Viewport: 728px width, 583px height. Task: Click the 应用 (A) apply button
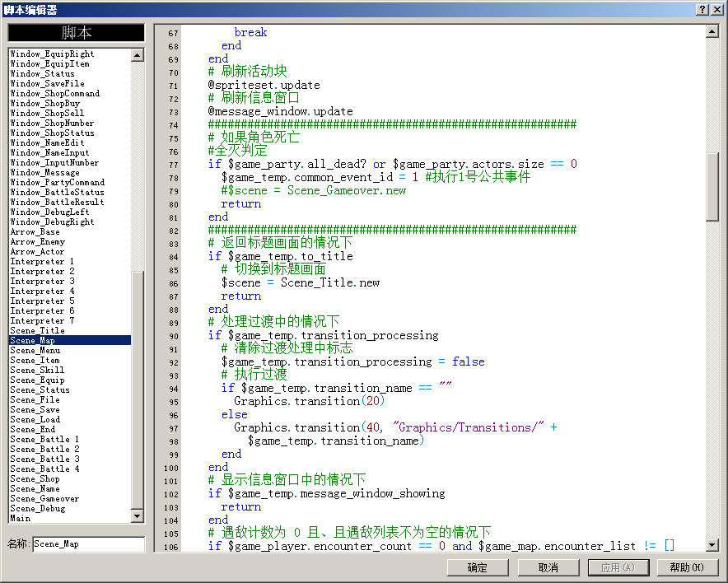click(618, 567)
